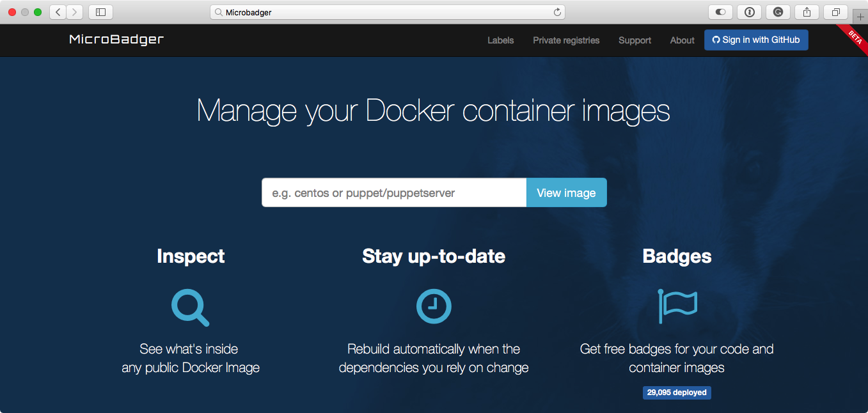Screen dimensions: 868x413
Task: Click the search magnifier in address bar
Action: tap(219, 12)
